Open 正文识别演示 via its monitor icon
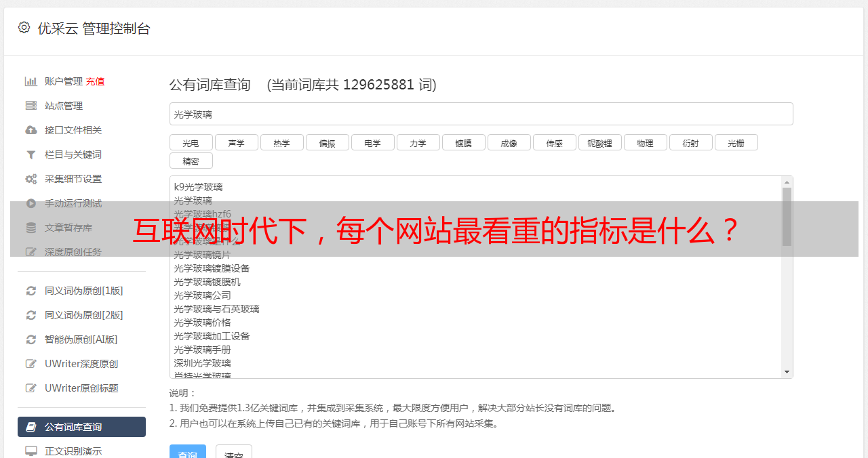Image resolution: width=868 pixels, height=458 pixels. point(31,451)
